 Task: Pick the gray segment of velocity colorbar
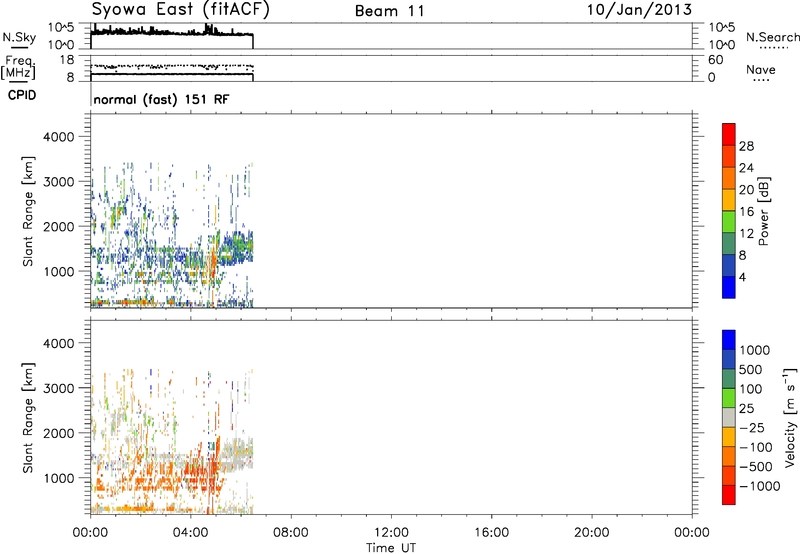(729, 417)
